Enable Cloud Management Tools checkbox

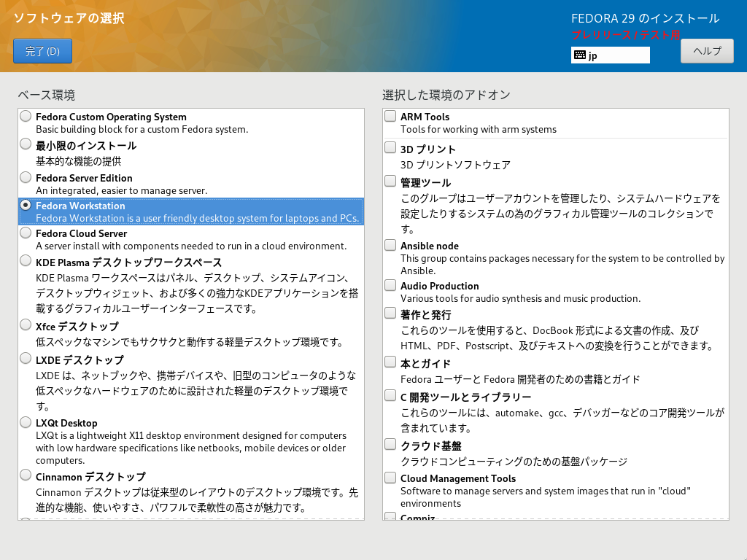(x=390, y=478)
